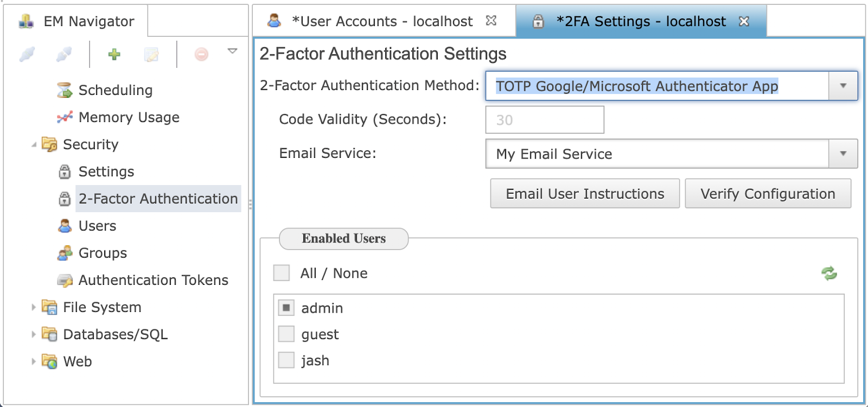Toggle the admin user checkbox
Viewport: 868px width, 407px height.
coord(286,308)
